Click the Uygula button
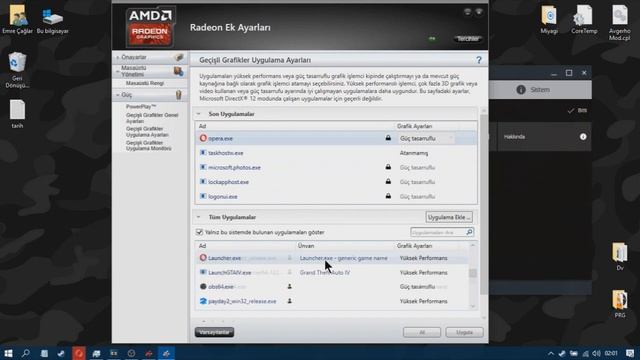640x360 pixels. tap(464, 332)
